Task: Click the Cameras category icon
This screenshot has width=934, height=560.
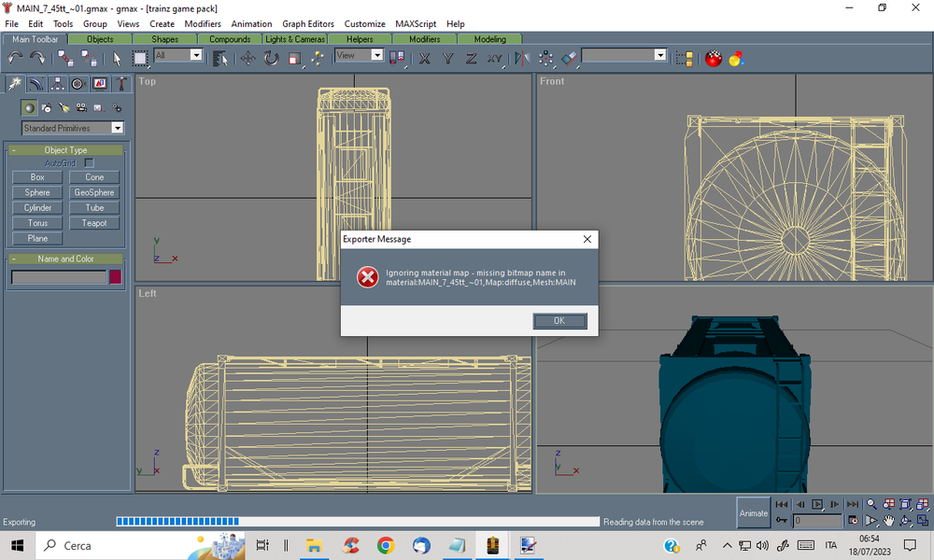Action: [81, 107]
